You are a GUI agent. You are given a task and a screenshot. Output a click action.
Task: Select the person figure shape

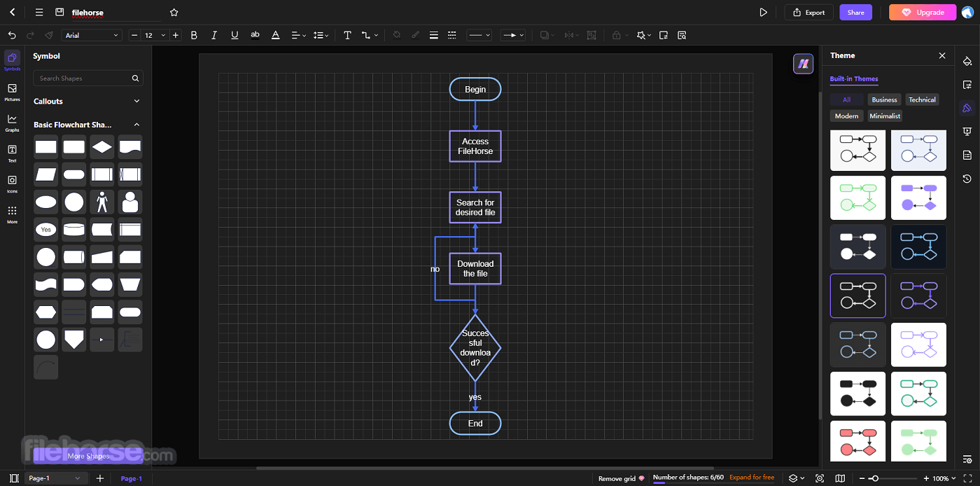coord(102,202)
